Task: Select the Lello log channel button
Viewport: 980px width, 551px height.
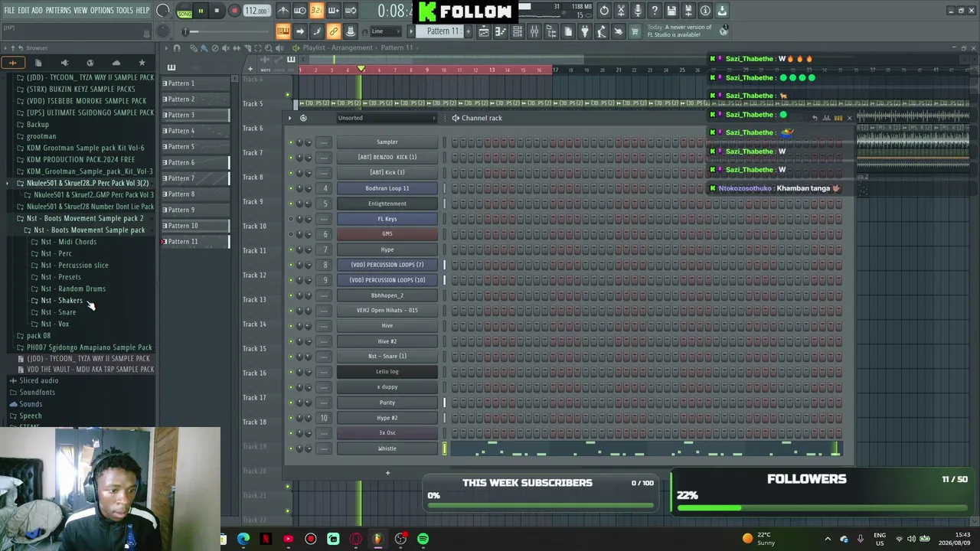Action: coord(387,372)
